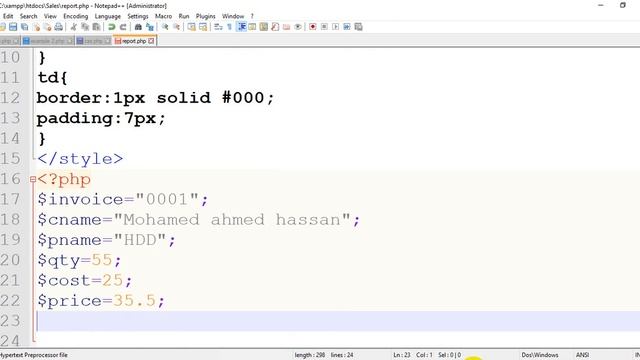Toggle file monitoring with the eye icon

tap(298, 27)
